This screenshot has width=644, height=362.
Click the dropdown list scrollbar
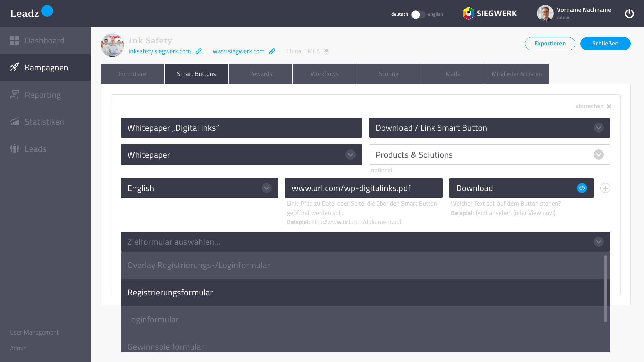[x=606, y=288]
